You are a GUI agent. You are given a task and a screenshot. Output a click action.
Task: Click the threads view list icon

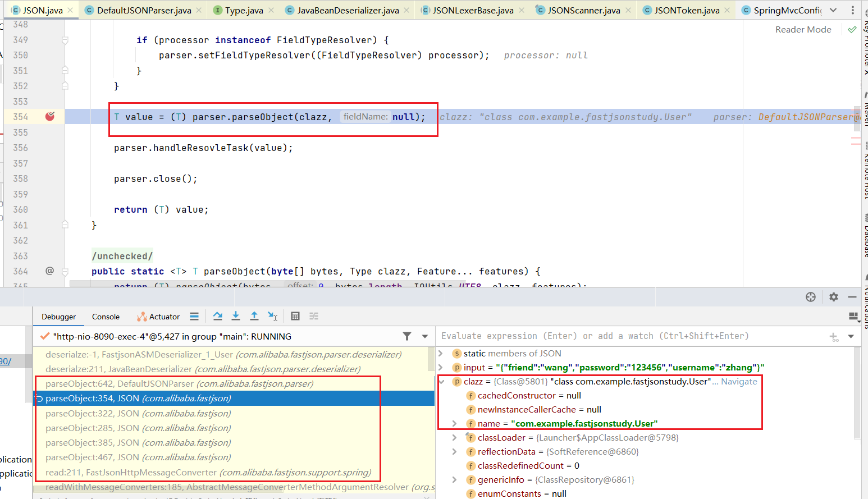[x=194, y=317]
